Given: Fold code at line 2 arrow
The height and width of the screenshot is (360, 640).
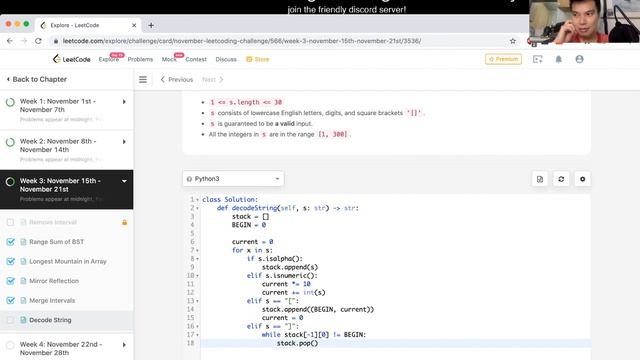Looking at the screenshot, I should click(x=198, y=208).
